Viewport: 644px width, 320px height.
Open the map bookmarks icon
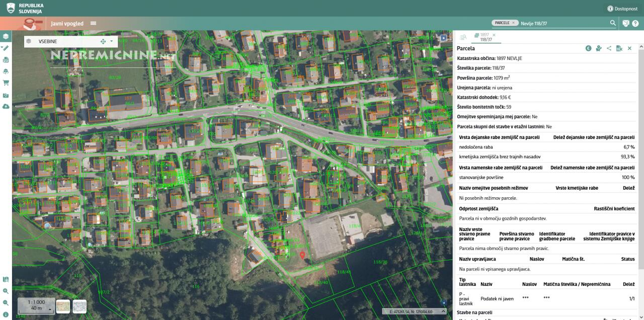[x=6, y=280]
